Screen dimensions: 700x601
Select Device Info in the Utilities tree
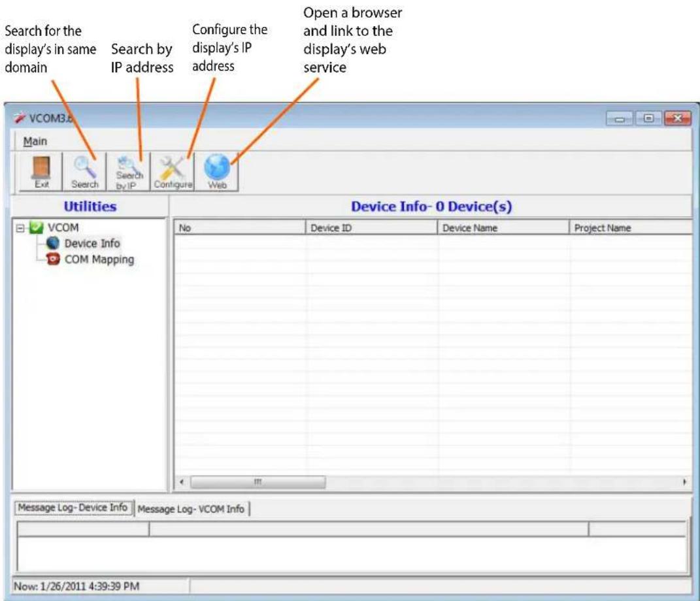point(92,243)
